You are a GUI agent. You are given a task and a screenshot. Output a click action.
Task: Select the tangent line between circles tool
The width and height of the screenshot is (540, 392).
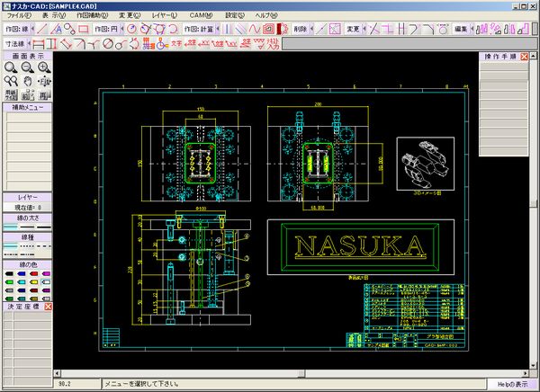click(69, 29)
